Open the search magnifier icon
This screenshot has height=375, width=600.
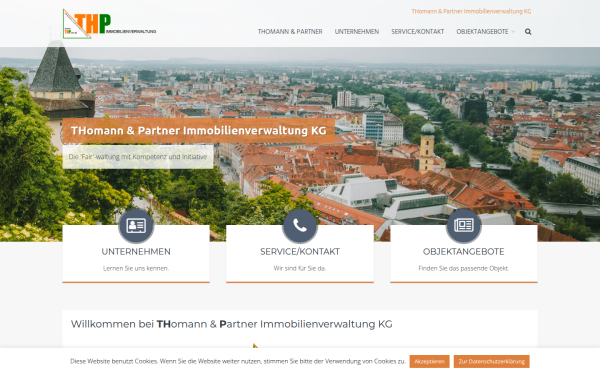tap(528, 32)
